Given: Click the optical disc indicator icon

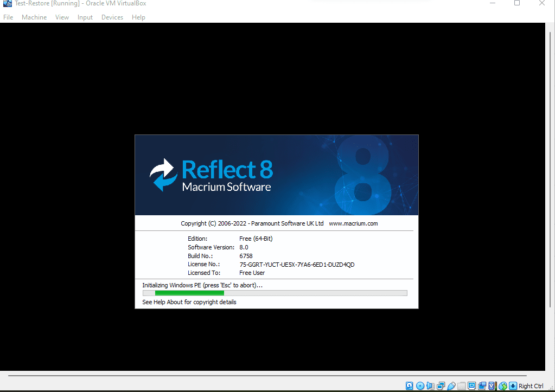Looking at the screenshot, I should pos(420,385).
